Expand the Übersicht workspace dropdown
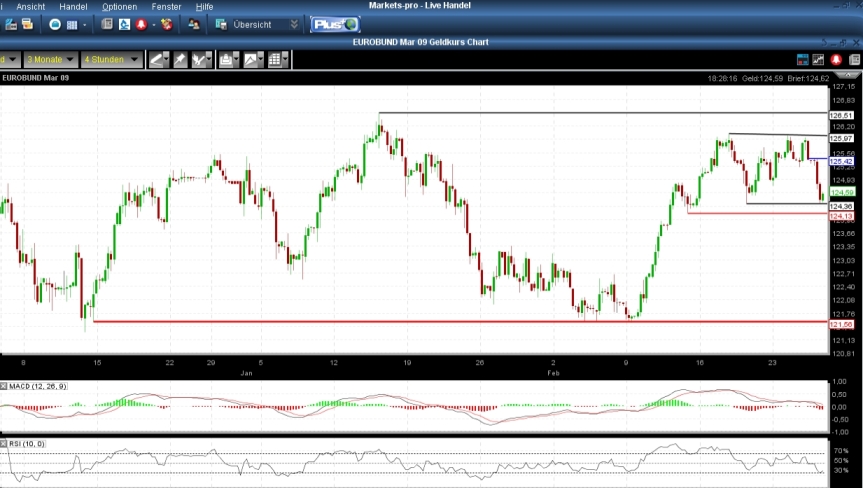Screen dimensions: 863x488 click(294, 25)
